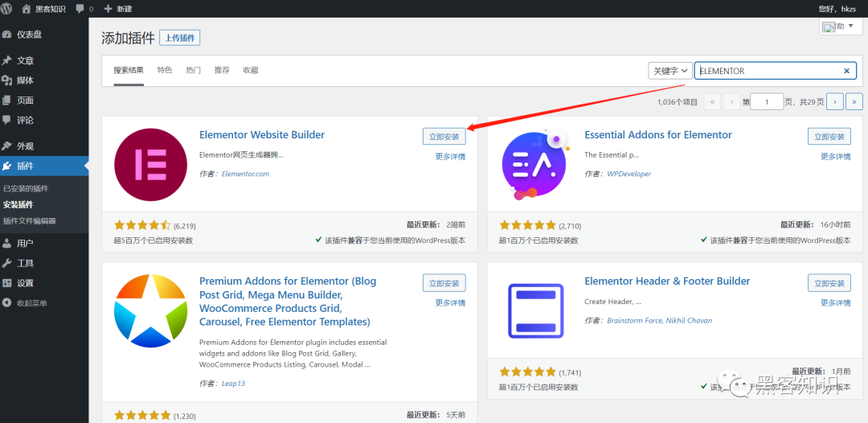Click the 评论 comment icon in sidebar
The height and width of the screenshot is (423, 868).
point(7,120)
